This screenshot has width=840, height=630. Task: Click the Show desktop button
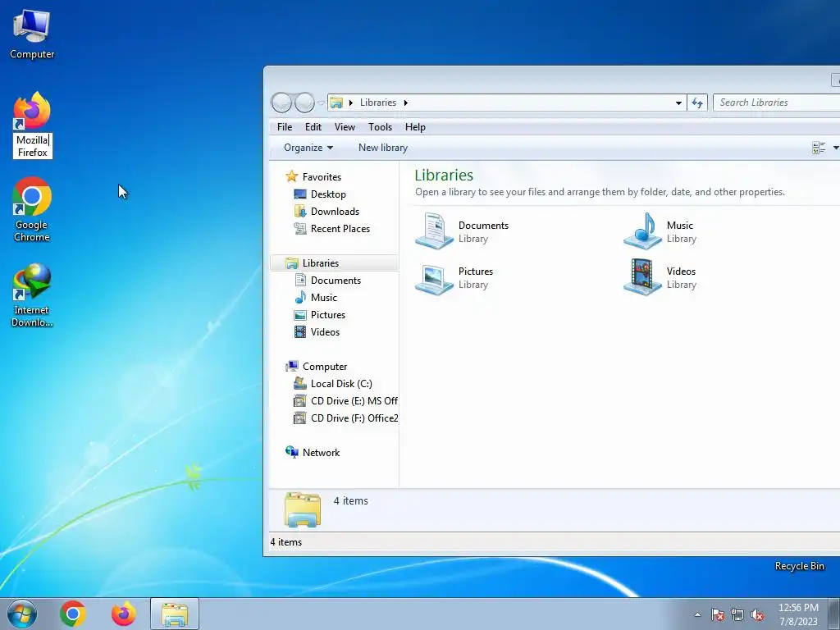coord(834,614)
